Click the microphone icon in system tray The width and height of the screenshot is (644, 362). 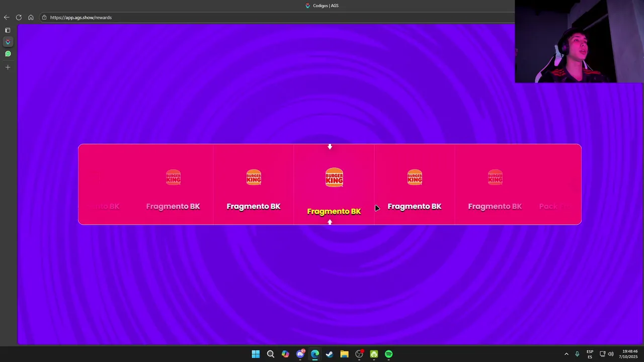pos(577,354)
